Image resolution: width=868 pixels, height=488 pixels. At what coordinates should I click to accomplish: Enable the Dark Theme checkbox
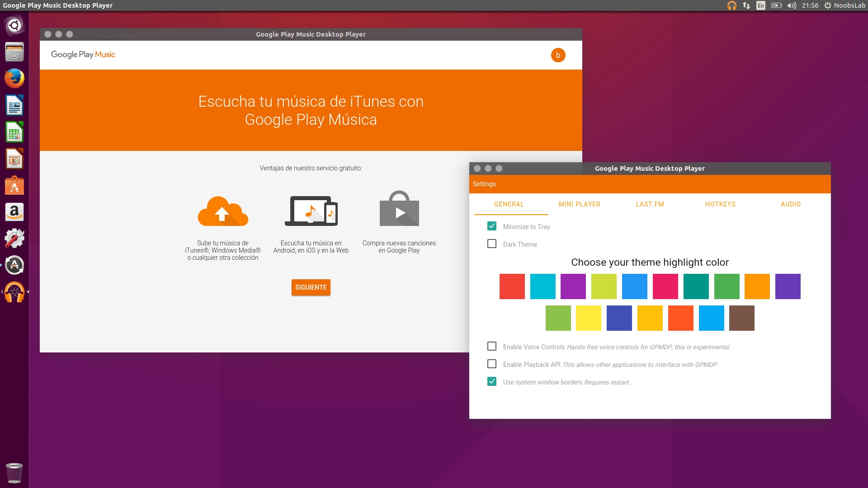pos(492,244)
